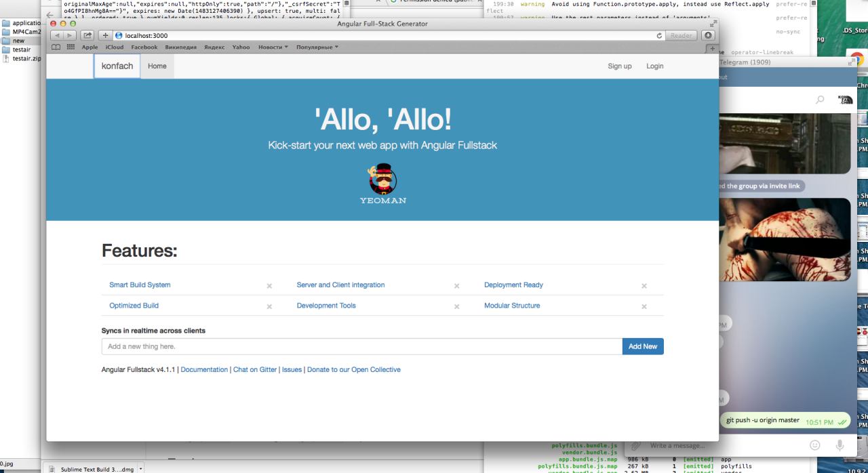The width and height of the screenshot is (868, 473).
Task: Record voice message in Telegram
Action: (x=840, y=445)
